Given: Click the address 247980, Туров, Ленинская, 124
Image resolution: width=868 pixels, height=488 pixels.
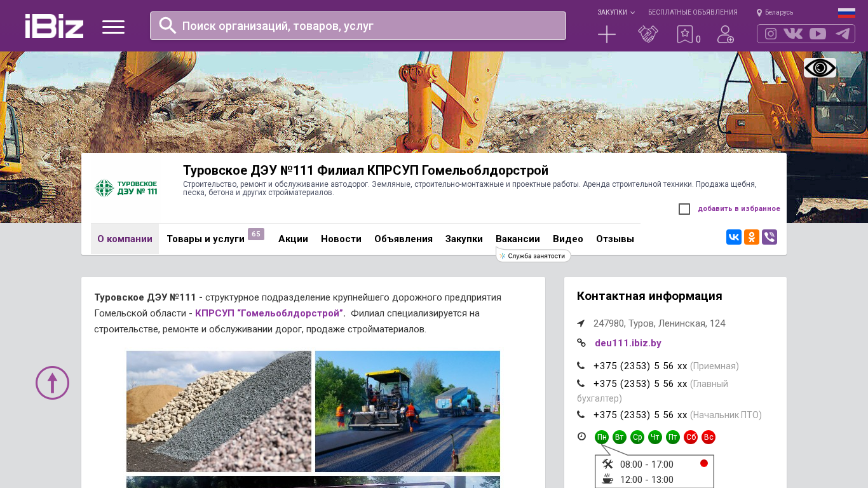Looking at the screenshot, I should (x=660, y=323).
